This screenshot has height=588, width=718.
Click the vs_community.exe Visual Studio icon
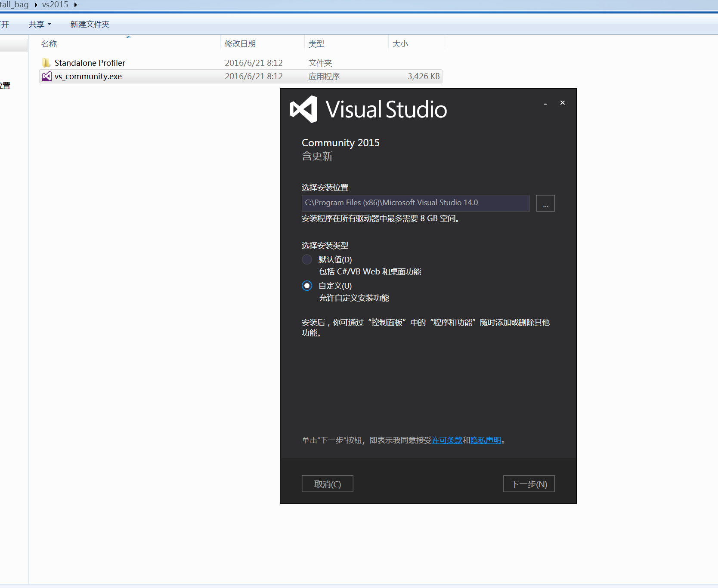click(46, 76)
